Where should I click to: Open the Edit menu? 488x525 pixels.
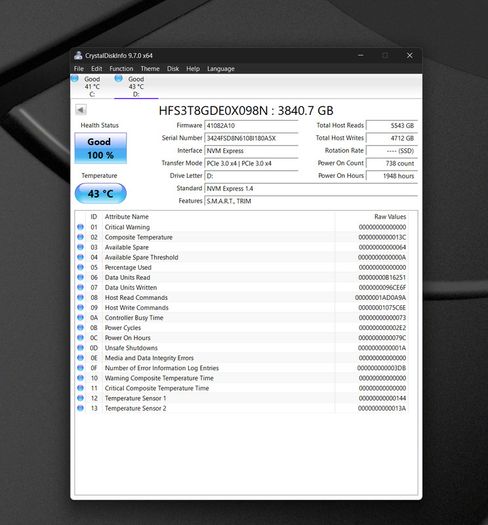pos(96,69)
